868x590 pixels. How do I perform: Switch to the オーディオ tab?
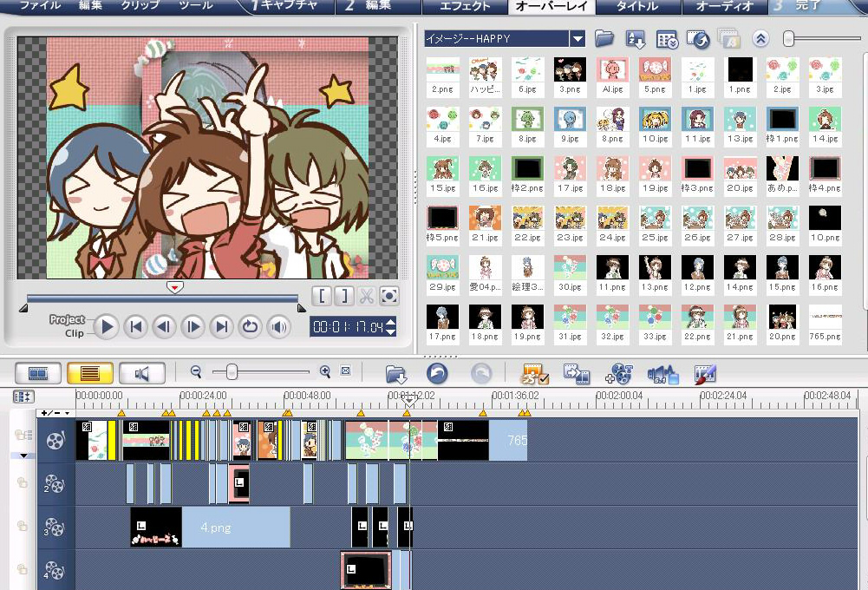click(x=724, y=7)
